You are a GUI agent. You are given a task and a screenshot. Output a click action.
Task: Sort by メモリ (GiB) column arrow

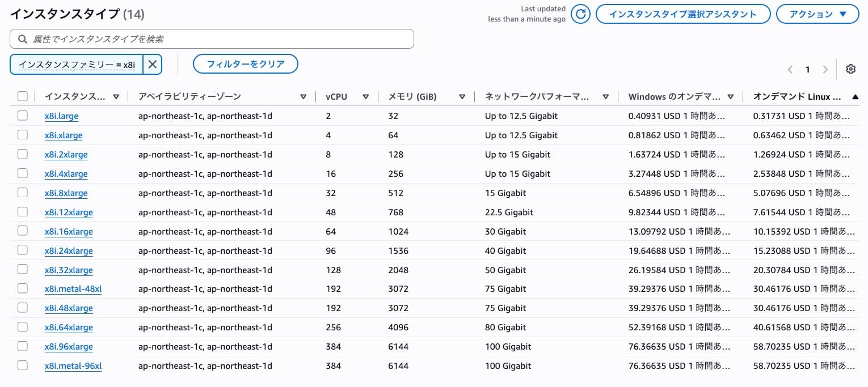(x=462, y=97)
